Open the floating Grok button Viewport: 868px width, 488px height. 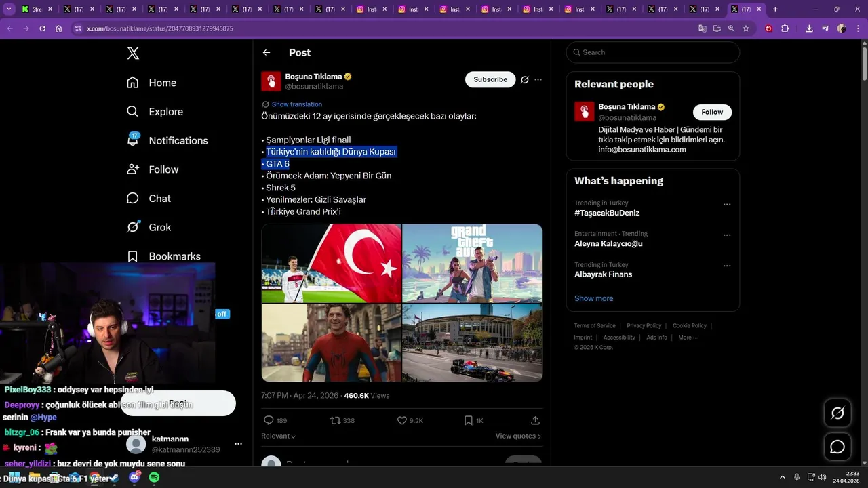coord(837,413)
